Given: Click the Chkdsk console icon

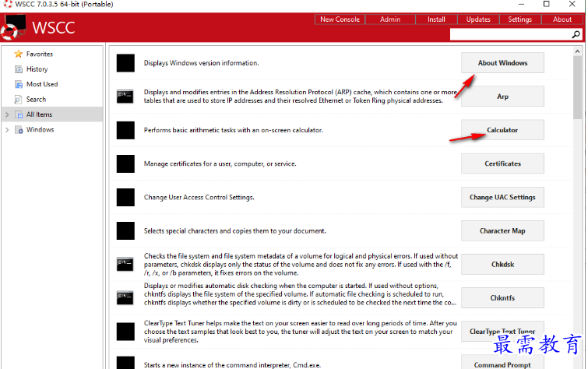Looking at the screenshot, I should pyautogui.click(x=125, y=265).
